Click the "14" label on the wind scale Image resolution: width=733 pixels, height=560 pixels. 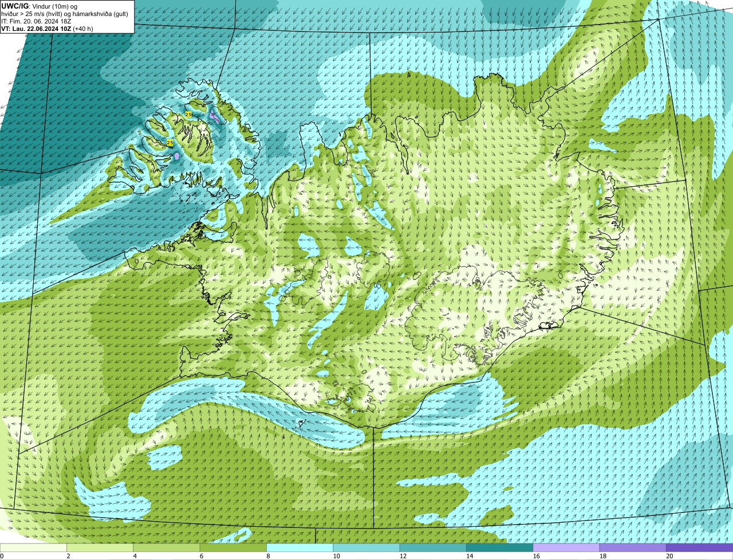(x=470, y=556)
